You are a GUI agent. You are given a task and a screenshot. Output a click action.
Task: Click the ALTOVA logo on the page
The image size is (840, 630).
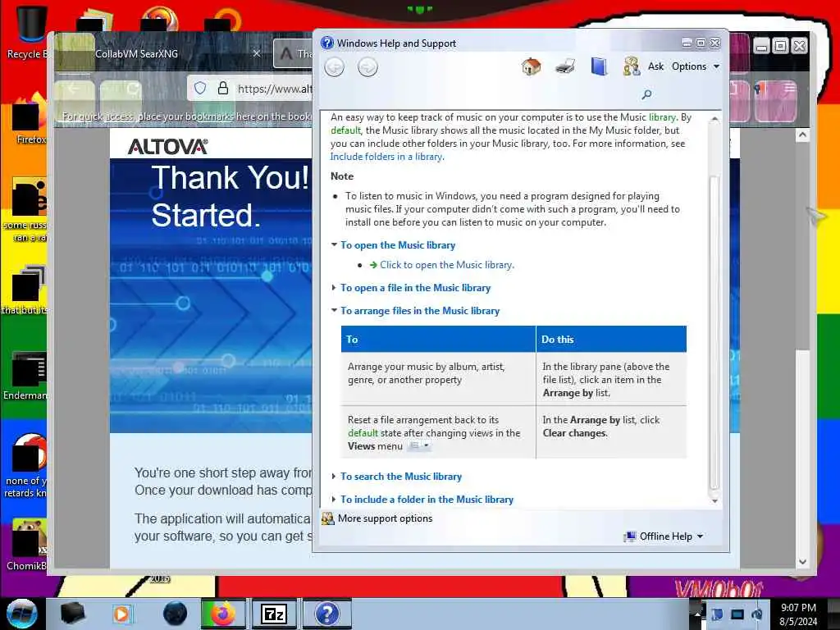[x=167, y=147]
